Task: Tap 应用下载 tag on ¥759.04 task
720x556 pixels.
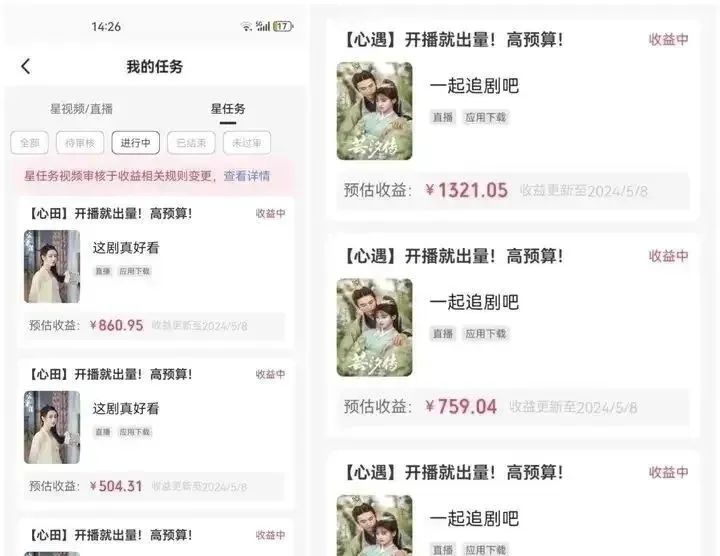Action: pos(485,334)
